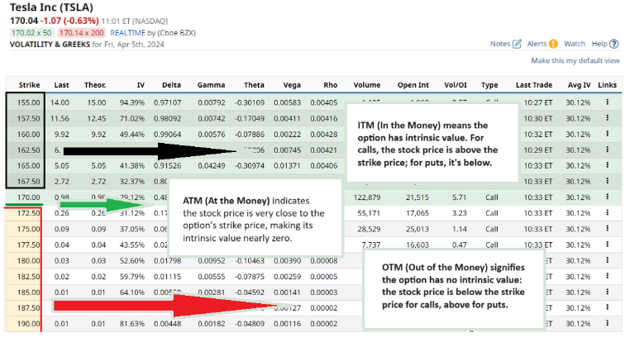The image size is (644, 347).
Task: Click the 5.71 Vol/OI value
Action: pos(460,197)
